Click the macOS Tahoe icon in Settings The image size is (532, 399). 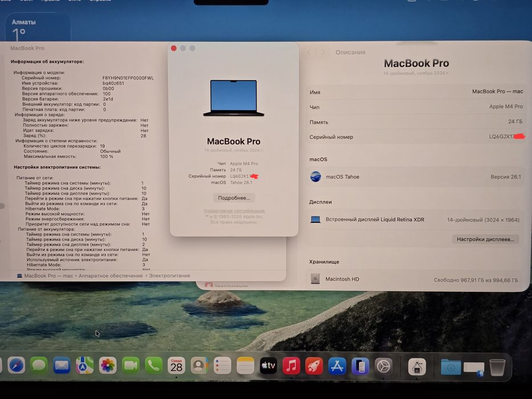(315, 177)
